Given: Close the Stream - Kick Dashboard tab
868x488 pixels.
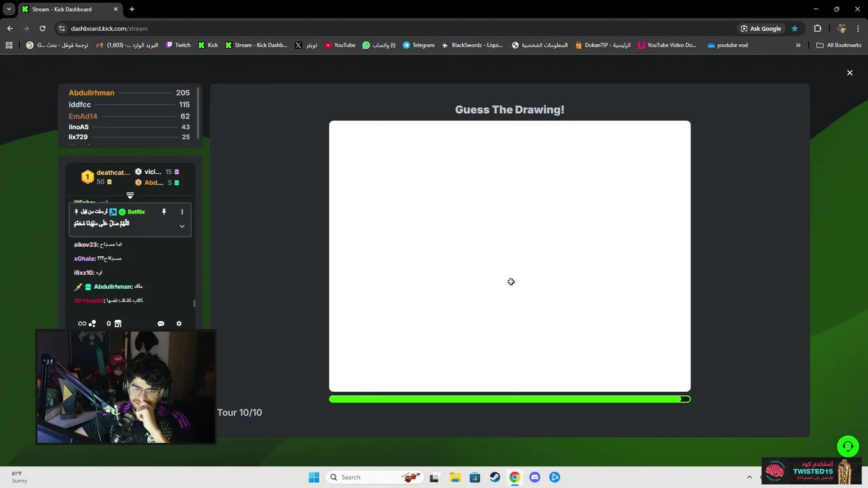Looking at the screenshot, I should [x=115, y=9].
